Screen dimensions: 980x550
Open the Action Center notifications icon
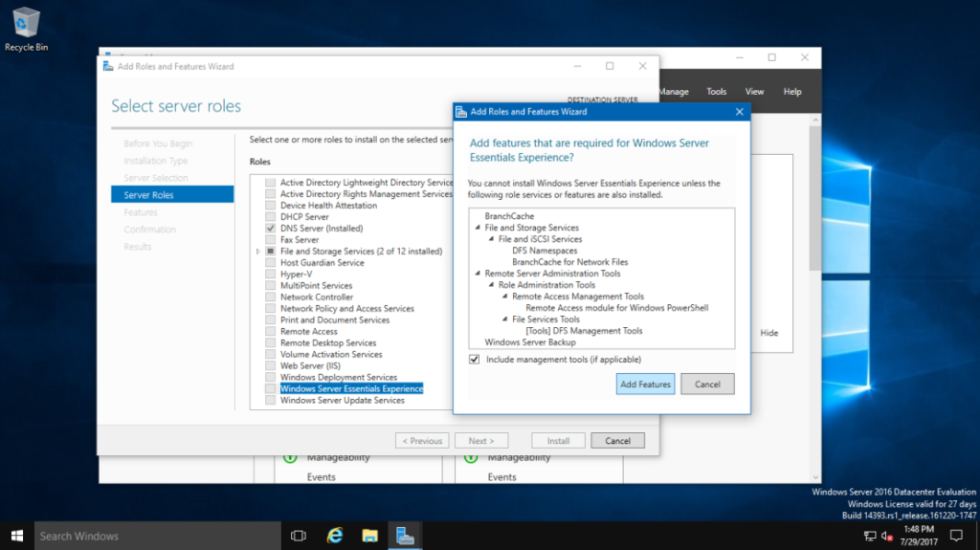click(x=956, y=536)
